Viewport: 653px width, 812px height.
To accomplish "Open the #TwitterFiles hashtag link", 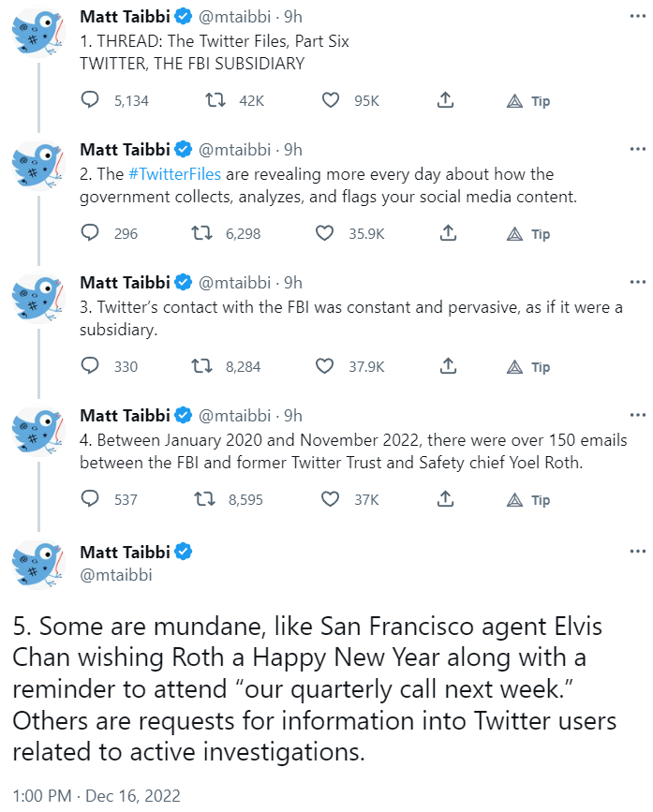I will 174,174.
